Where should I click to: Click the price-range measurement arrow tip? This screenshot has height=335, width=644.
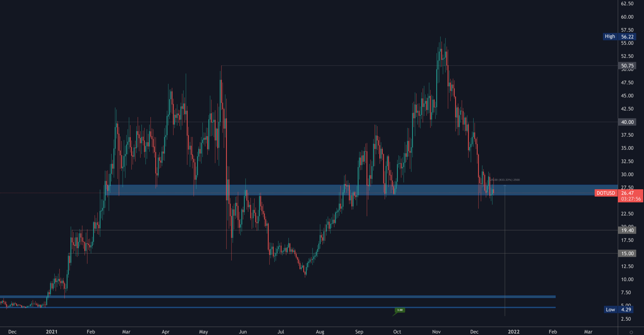pos(505,185)
